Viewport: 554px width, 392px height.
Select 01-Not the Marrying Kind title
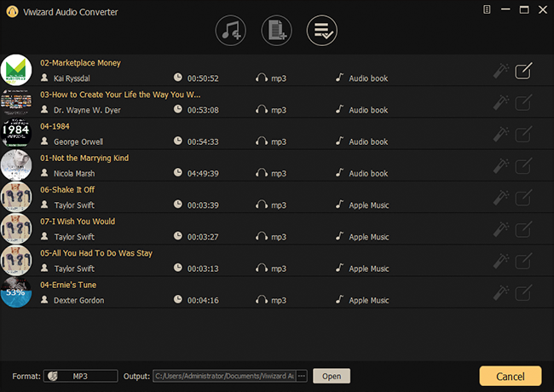(x=84, y=158)
